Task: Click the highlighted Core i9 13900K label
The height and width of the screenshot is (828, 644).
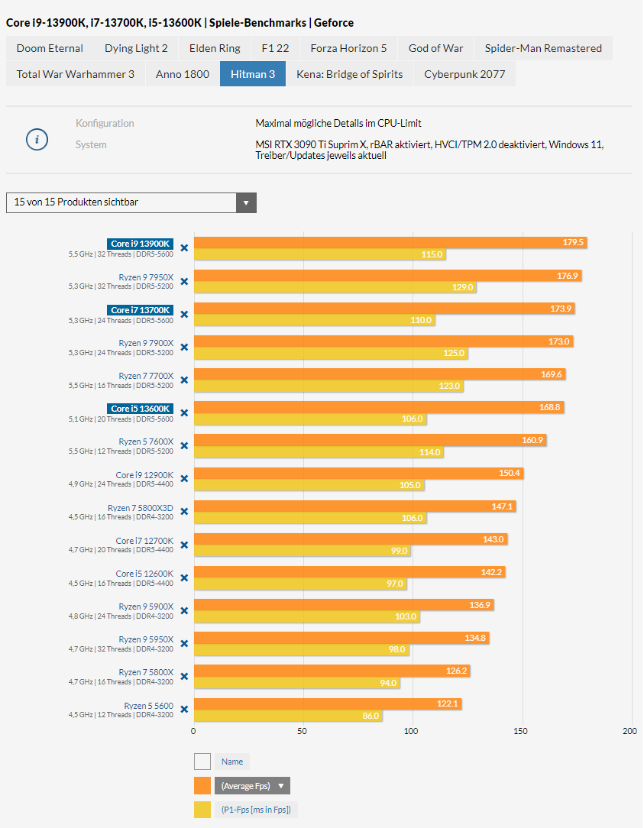Action: (x=140, y=244)
